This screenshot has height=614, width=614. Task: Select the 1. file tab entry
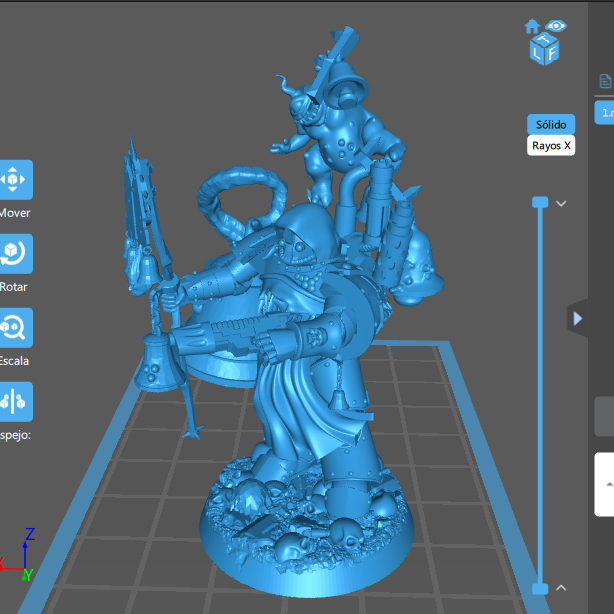[604, 113]
